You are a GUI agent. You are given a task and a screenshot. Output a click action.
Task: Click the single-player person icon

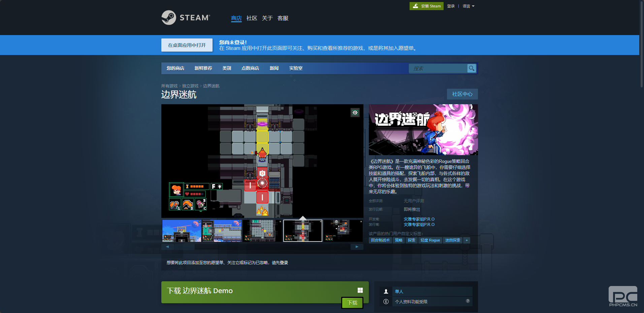point(386,291)
